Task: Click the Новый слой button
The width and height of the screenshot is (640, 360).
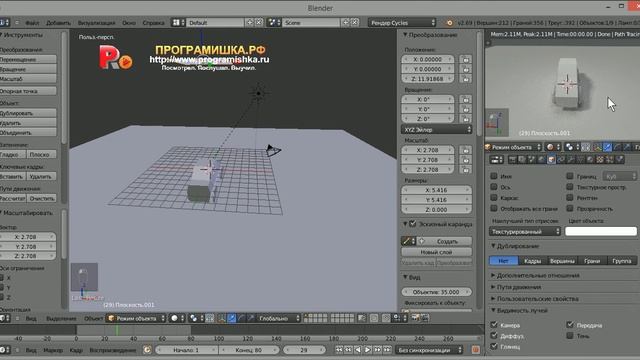Action: (436, 252)
